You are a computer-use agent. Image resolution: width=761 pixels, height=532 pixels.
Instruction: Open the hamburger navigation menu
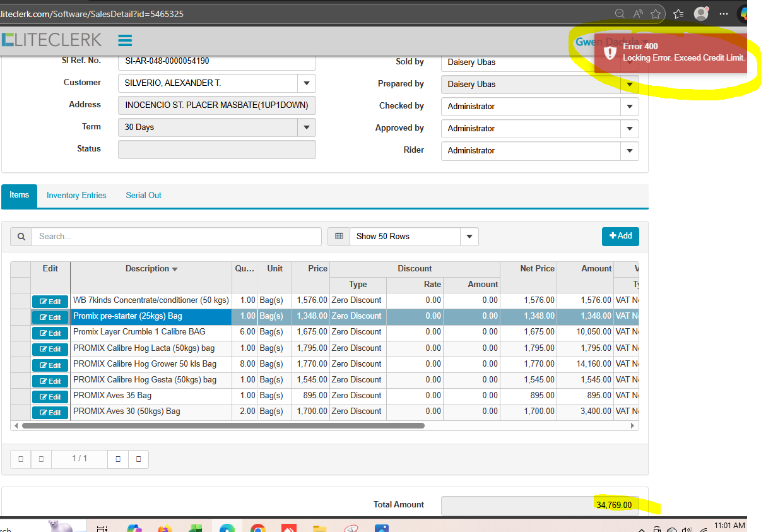(x=125, y=40)
